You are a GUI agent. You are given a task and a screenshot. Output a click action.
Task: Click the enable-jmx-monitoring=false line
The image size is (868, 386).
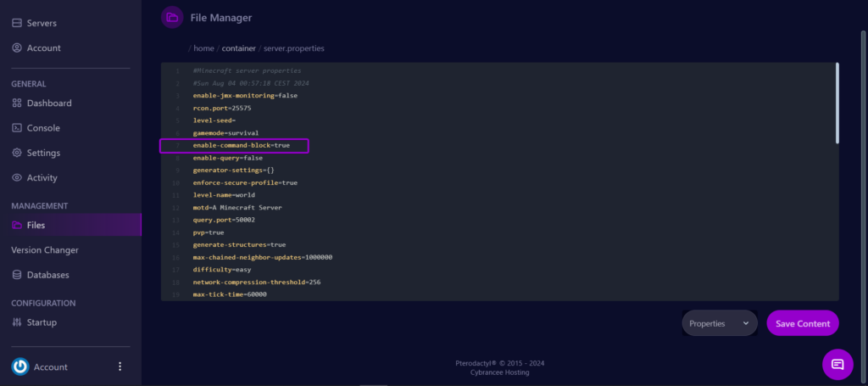pyautogui.click(x=245, y=95)
